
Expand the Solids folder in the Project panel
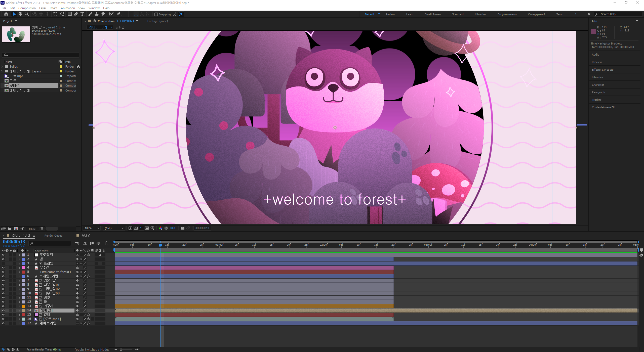click(x=2, y=67)
